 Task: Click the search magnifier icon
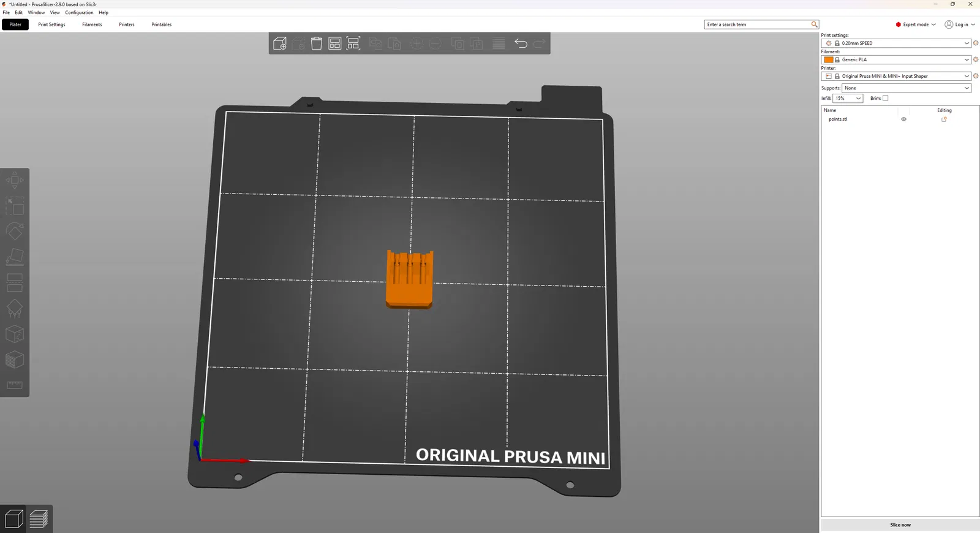coord(814,25)
